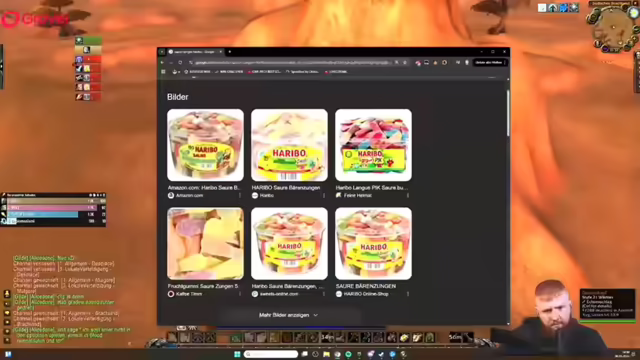Reload the Google results page
Viewport: 640px width, 360px height.
coord(180,62)
